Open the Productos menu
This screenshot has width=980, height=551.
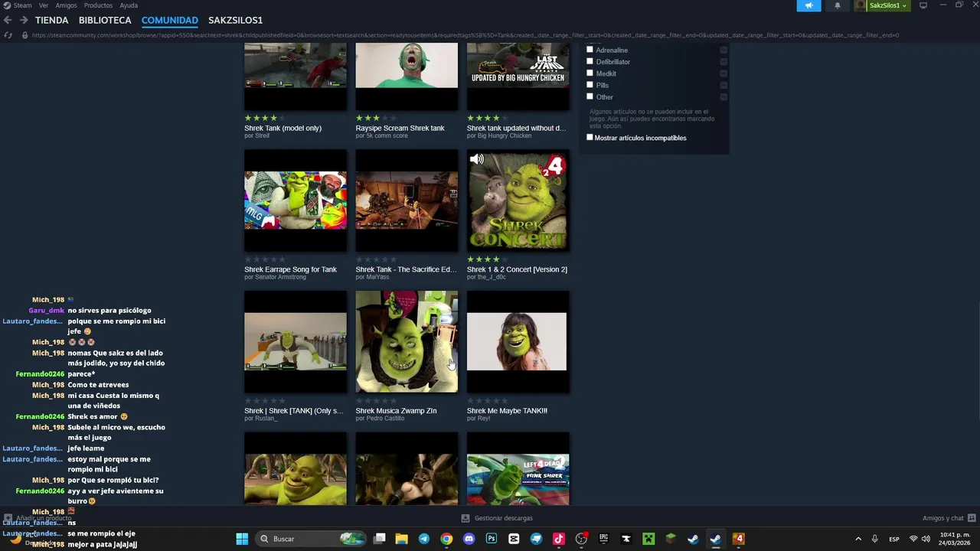tap(98, 5)
